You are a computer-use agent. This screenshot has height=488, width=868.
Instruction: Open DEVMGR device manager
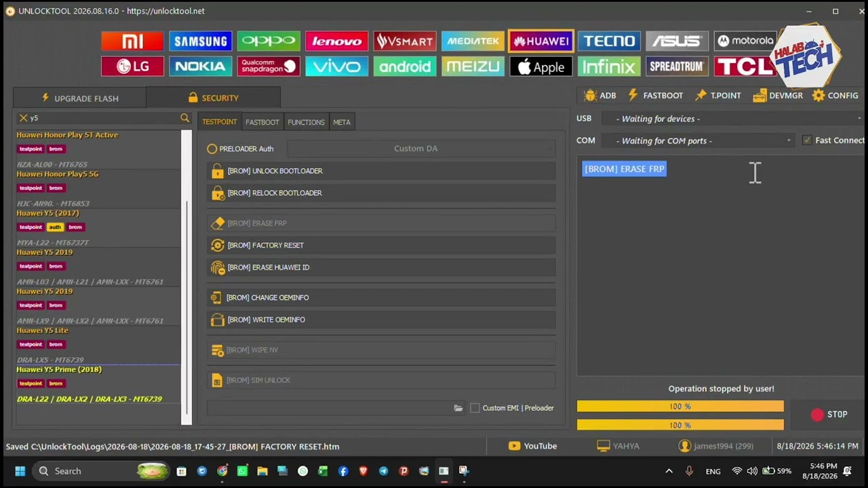coord(778,96)
